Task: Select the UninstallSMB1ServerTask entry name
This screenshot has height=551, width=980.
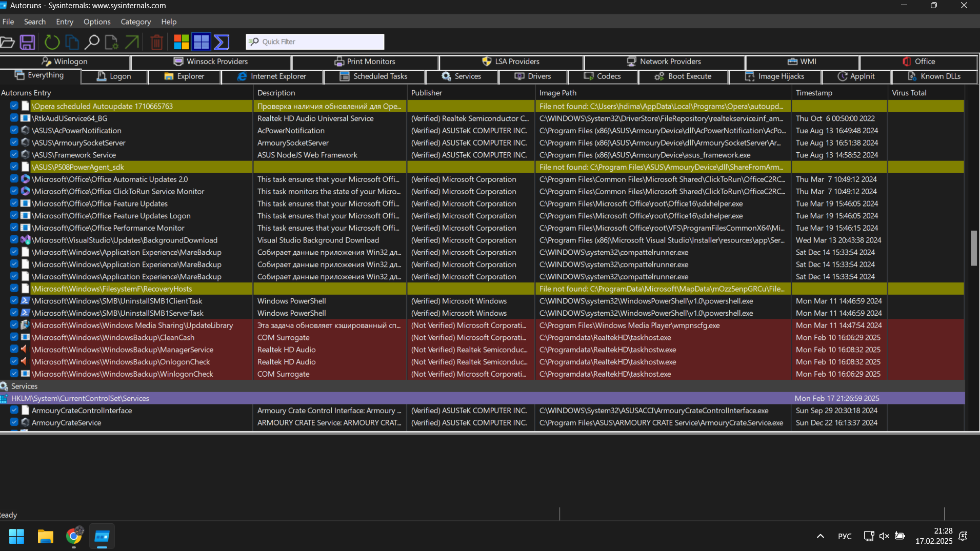Action: [117, 313]
